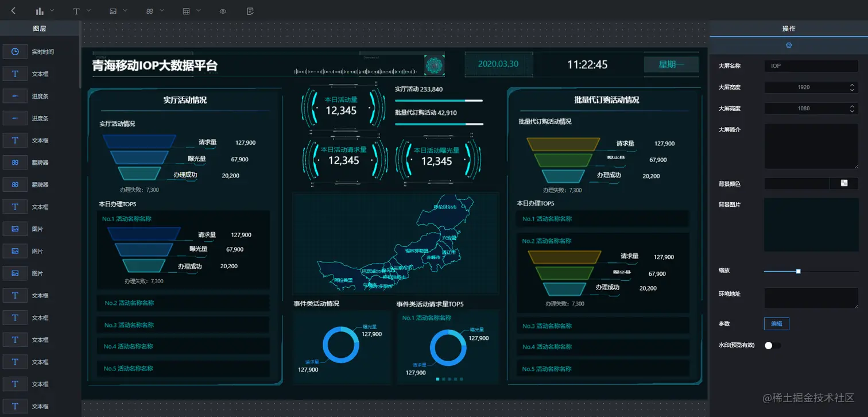The image size is (868, 417).
Task: Open the bar chart components icon
Action: coord(40,11)
